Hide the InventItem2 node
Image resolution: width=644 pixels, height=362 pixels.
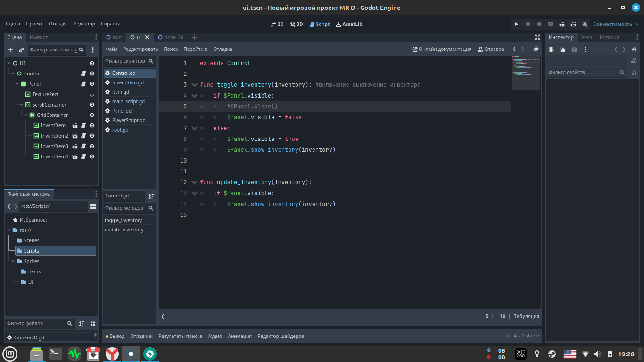click(92, 136)
